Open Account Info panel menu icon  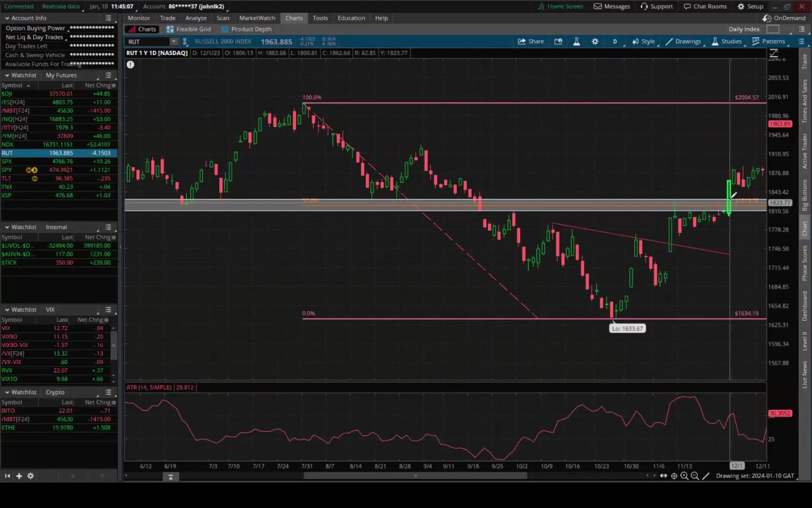pyautogui.click(x=109, y=18)
